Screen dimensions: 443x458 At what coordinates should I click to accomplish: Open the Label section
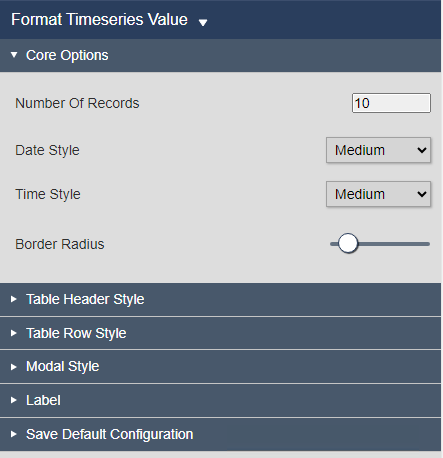[220, 401]
